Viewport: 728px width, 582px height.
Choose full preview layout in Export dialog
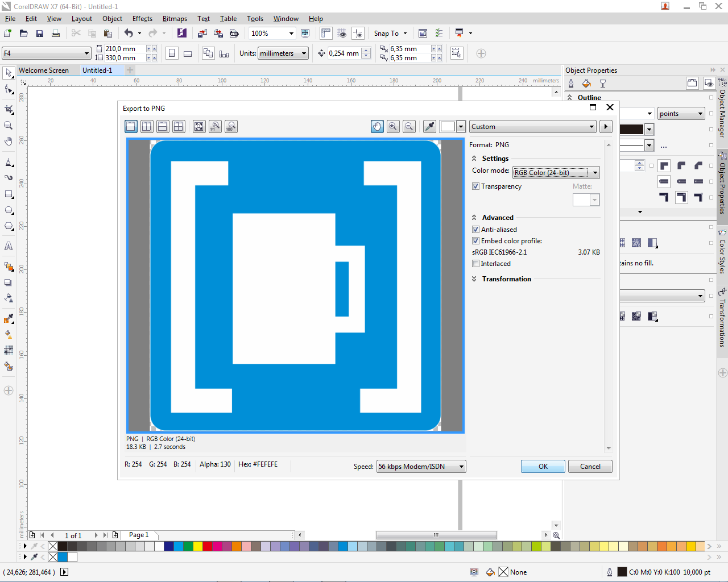[x=131, y=126]
